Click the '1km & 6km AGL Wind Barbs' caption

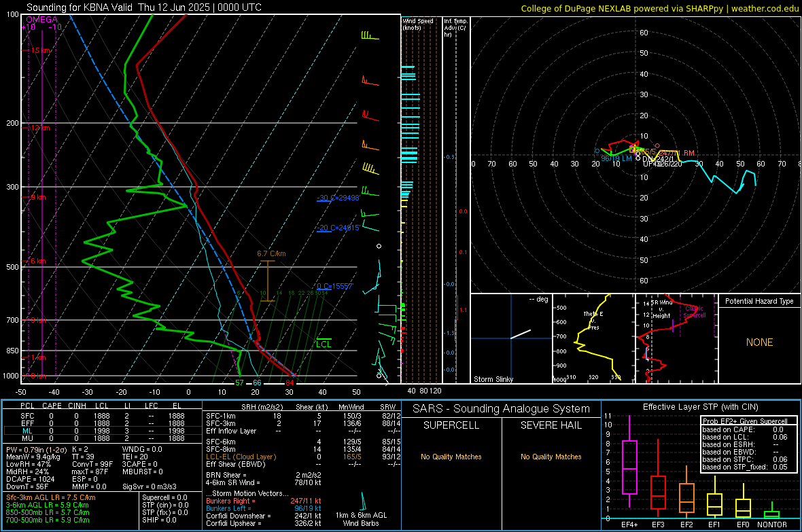click(361, 519)
